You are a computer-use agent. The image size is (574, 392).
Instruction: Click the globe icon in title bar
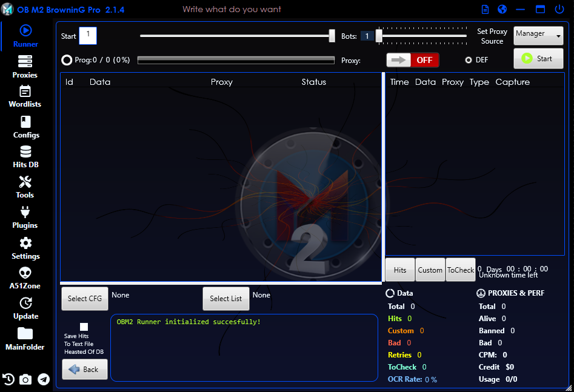[x=502, y=9]
